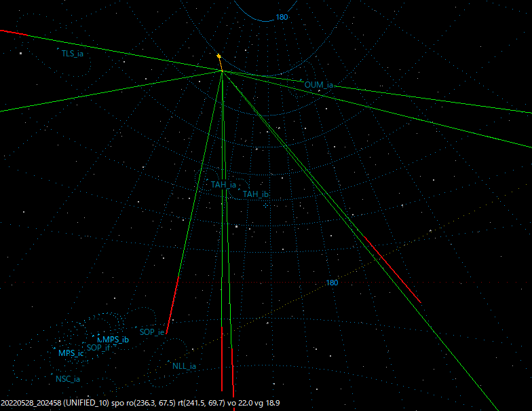Select the MPS_ic radiant label
The height and width of the screenshot is (411, 532).
pos(71,353)
